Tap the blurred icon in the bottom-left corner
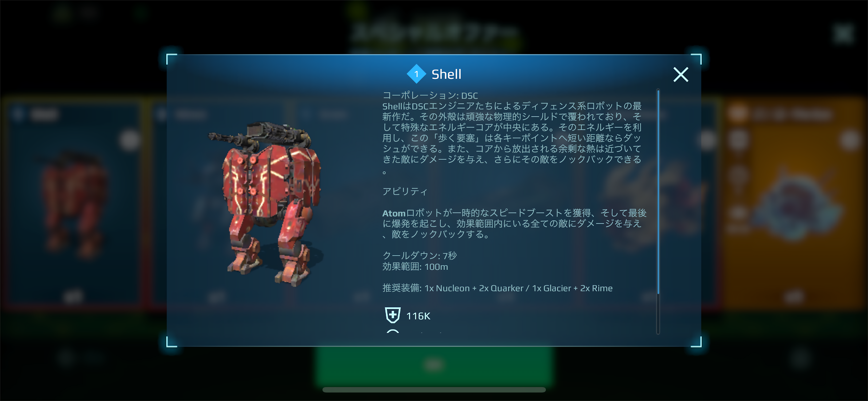 pyautogui.click(x=66, y=357)
